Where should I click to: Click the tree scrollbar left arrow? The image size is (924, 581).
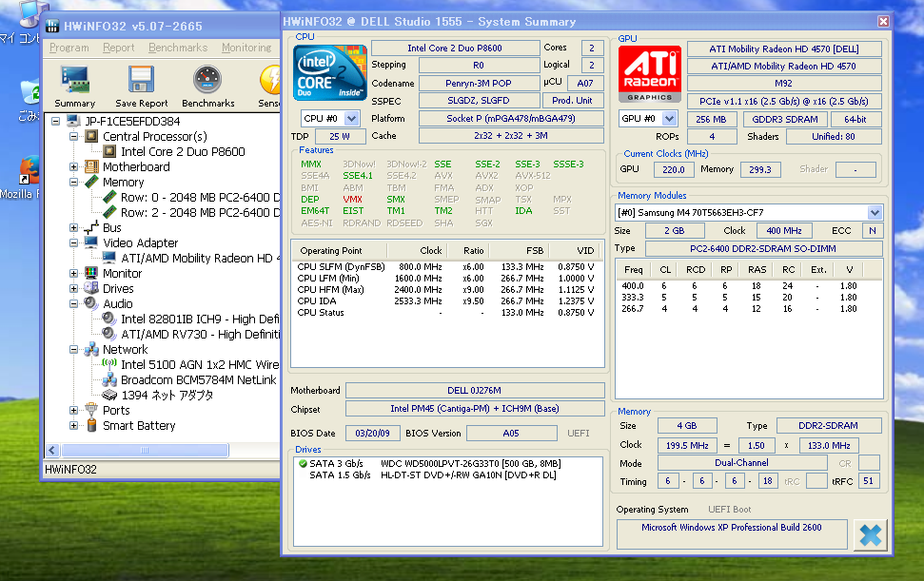point(51,451)
